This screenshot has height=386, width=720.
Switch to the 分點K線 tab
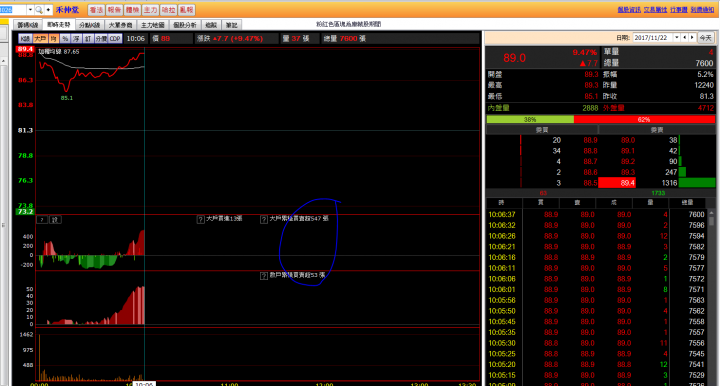(x=90, y=25)
